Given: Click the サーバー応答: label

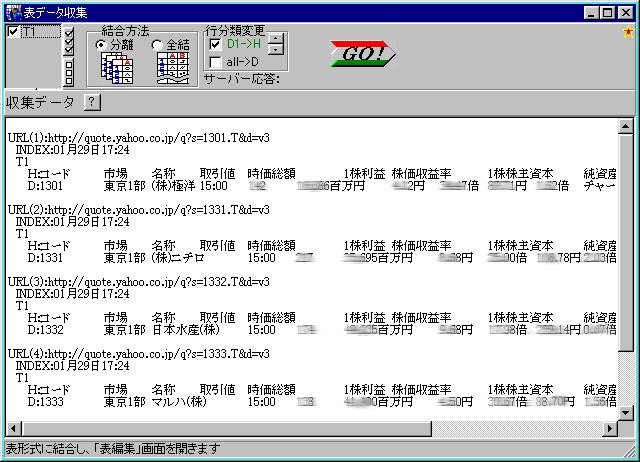Looking at the screenshot, I should click(x=242, y=79).
